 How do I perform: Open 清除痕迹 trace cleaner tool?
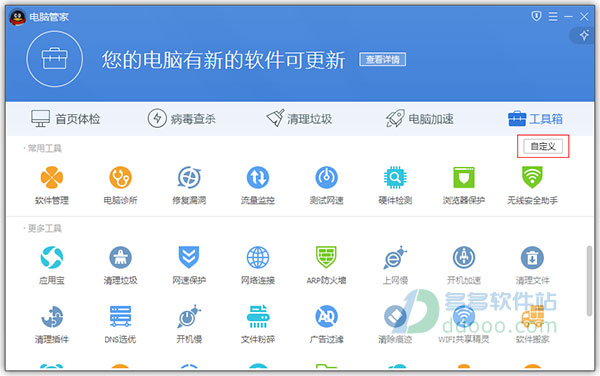pyautogui.click(x=395, y=324)
